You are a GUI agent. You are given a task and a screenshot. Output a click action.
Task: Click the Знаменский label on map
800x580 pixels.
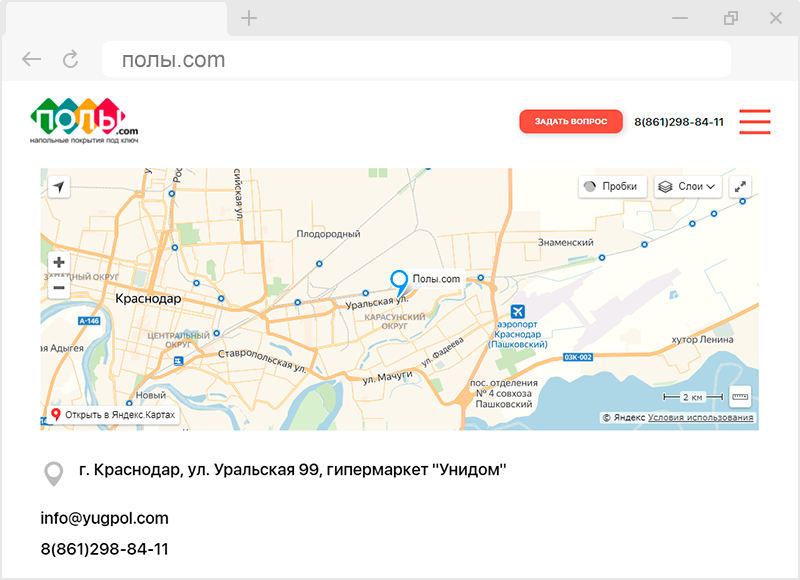tap(565, 243)
